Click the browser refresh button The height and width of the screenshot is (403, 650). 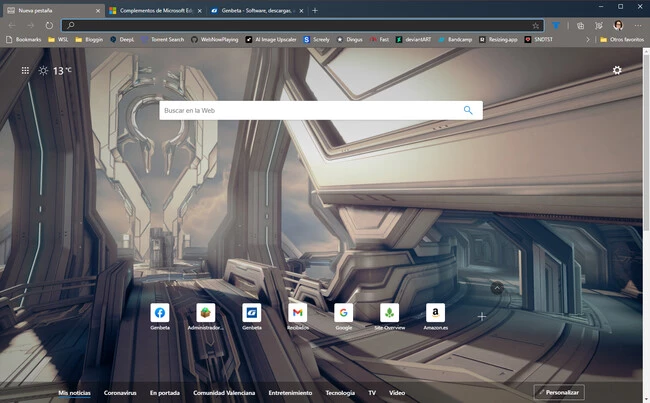(49, 24)
